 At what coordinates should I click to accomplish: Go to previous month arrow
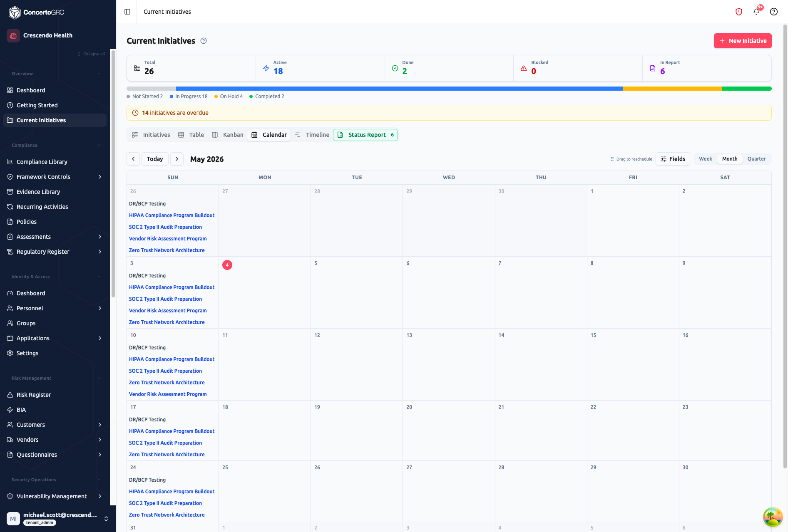click(133, 159)
